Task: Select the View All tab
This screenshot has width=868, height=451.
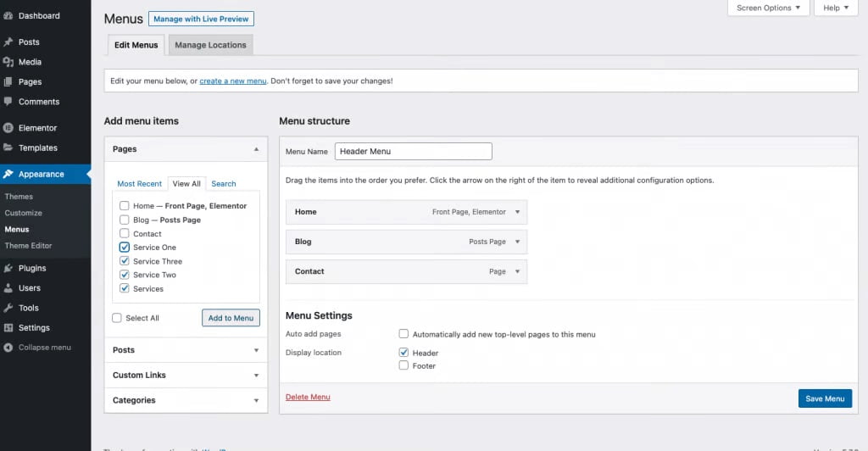Action: point(186,184)
